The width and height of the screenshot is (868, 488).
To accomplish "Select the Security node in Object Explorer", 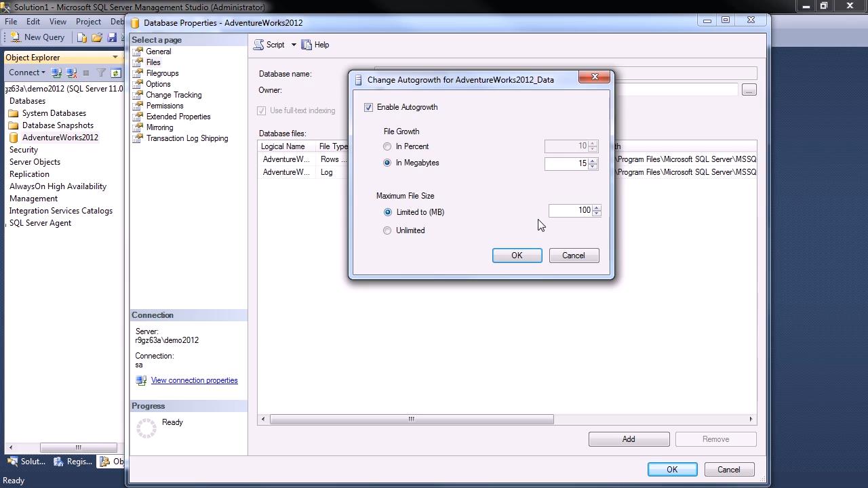I will point(24,150).
